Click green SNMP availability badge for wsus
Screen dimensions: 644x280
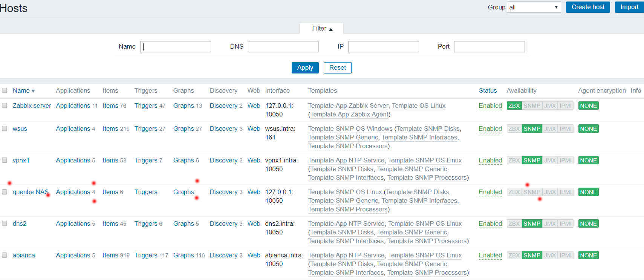pos(532,129)
